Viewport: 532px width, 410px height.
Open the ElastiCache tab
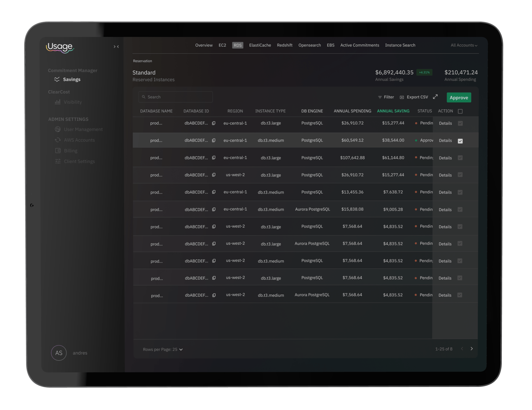[x=260, y=45]
